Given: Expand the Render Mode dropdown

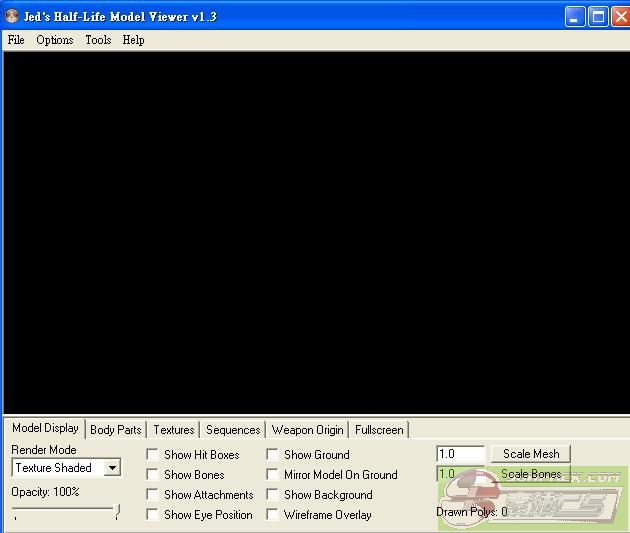Looking at the screenshot, I should (112, 468).
